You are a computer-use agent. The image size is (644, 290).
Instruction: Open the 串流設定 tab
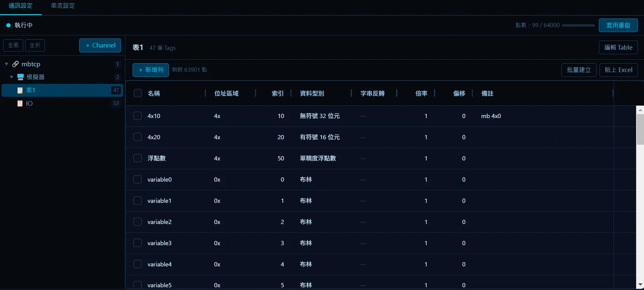click(63, 6)
